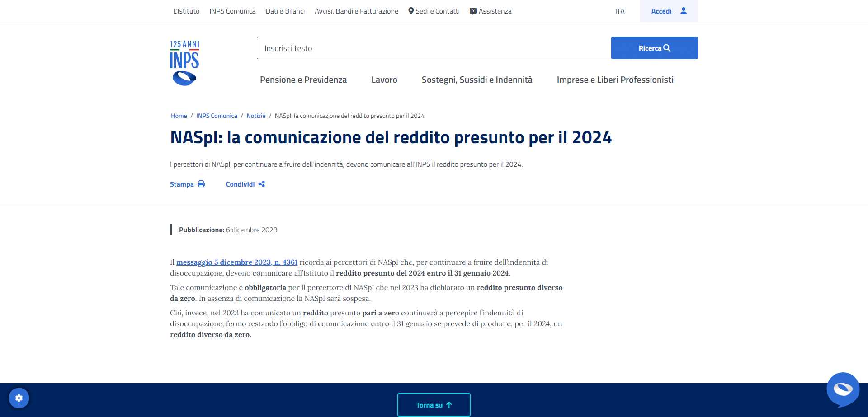Expand the Pensione e Previdenza menu
Screen dimensions: 868x417
303,80
